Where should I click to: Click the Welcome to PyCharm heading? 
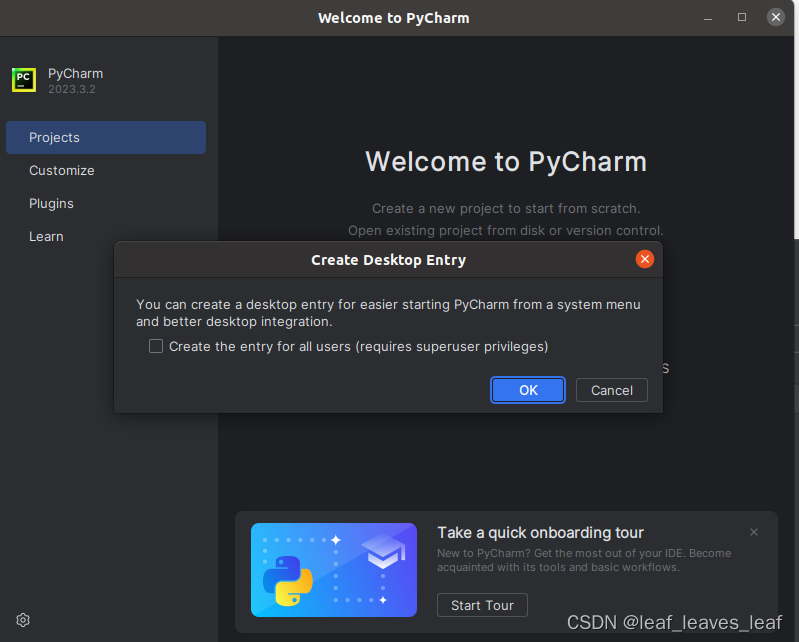[506, 162]
